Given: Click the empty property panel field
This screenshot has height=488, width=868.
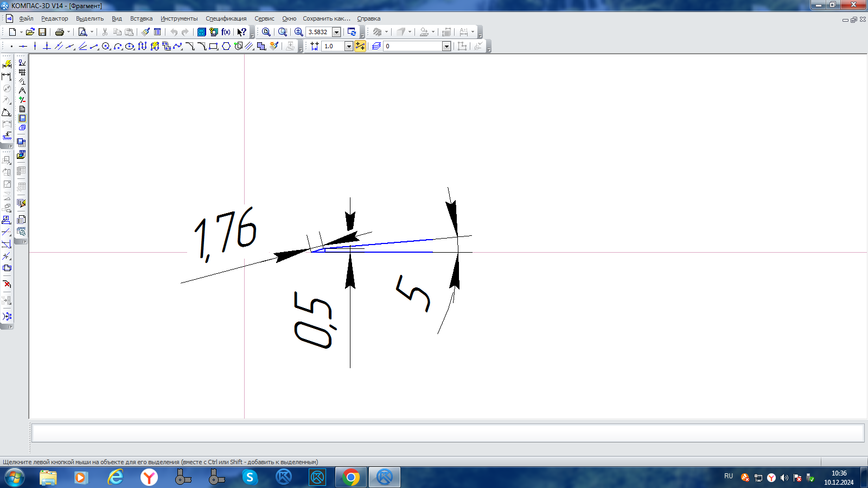Looking at the screenshot, I should [x=447, y=433].
